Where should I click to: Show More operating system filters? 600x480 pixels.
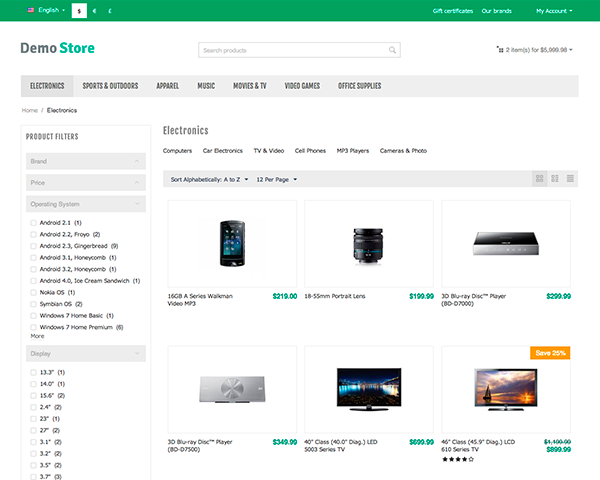click(x=37, y=336)
